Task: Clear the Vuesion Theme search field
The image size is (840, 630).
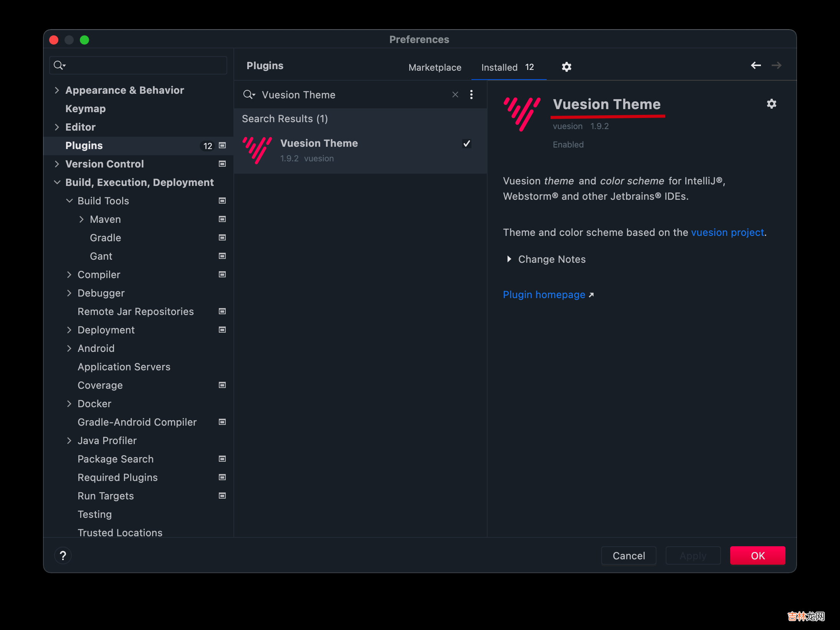Action: click(456, 94)
